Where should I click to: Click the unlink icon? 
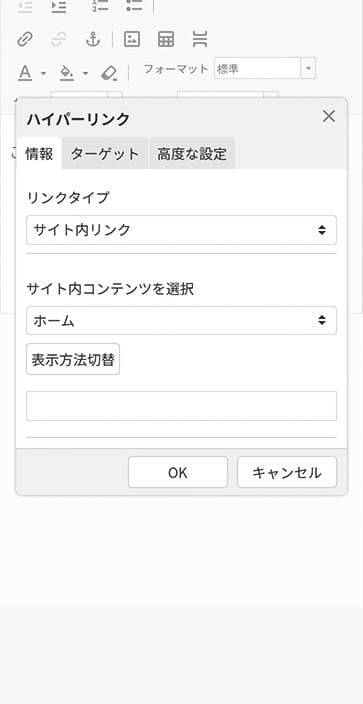tap(58, 40)
